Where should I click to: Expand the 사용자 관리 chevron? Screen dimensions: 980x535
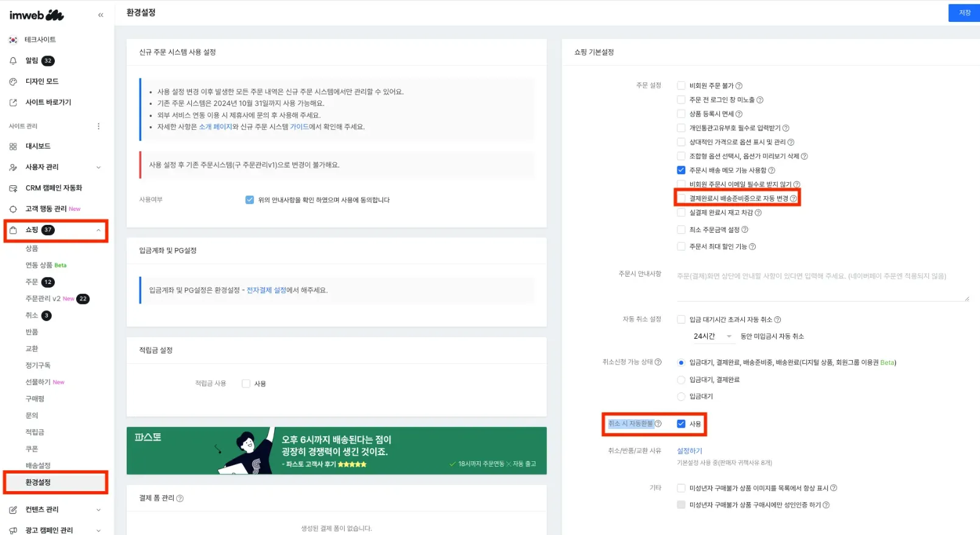(99, 168)
